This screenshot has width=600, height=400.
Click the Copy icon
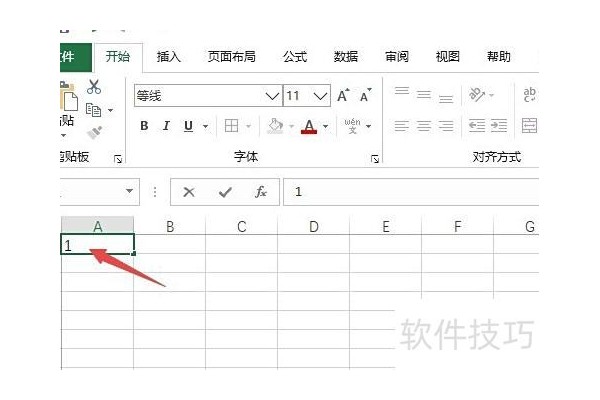coord(93,110)
